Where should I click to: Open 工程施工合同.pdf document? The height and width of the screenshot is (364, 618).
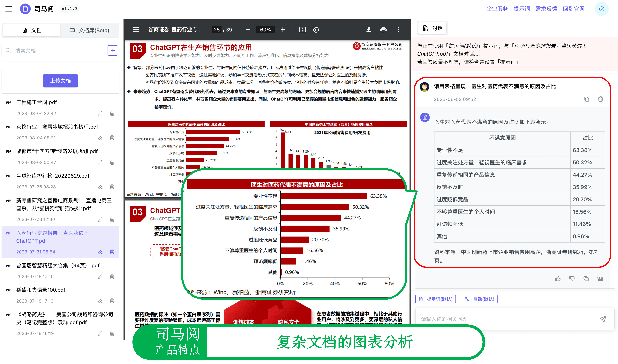(36, 102)
